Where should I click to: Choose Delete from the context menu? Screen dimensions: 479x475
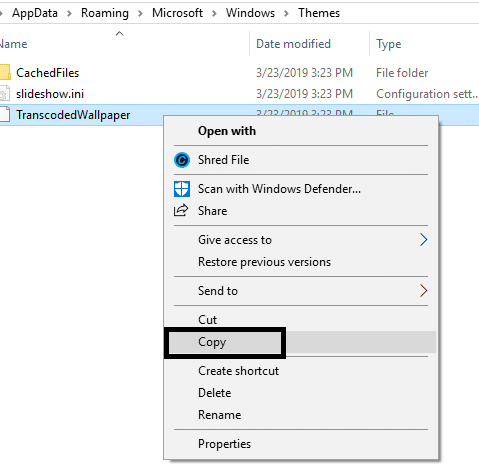(301, 393)
